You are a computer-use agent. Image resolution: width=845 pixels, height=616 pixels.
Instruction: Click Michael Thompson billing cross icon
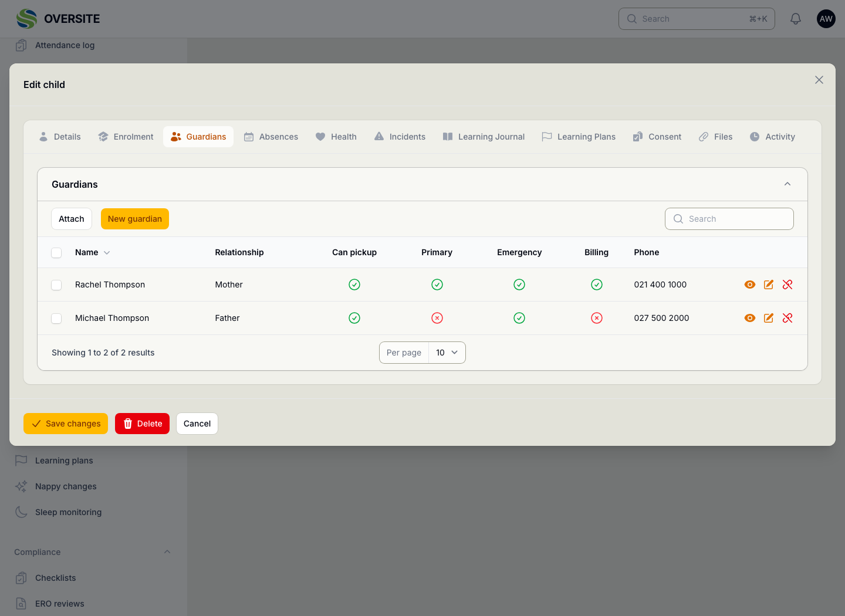click(597, 318)
